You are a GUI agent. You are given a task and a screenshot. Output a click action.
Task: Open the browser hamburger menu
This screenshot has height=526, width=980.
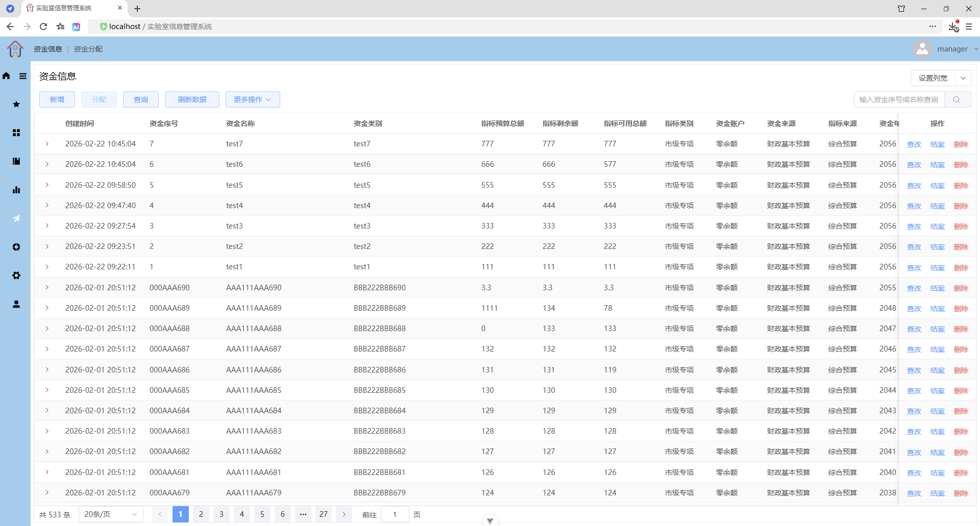(969, 27)
